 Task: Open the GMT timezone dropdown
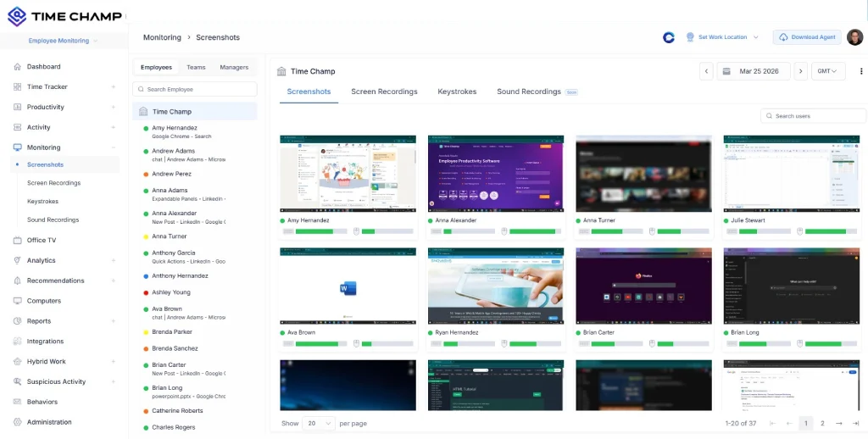[828, 72]
